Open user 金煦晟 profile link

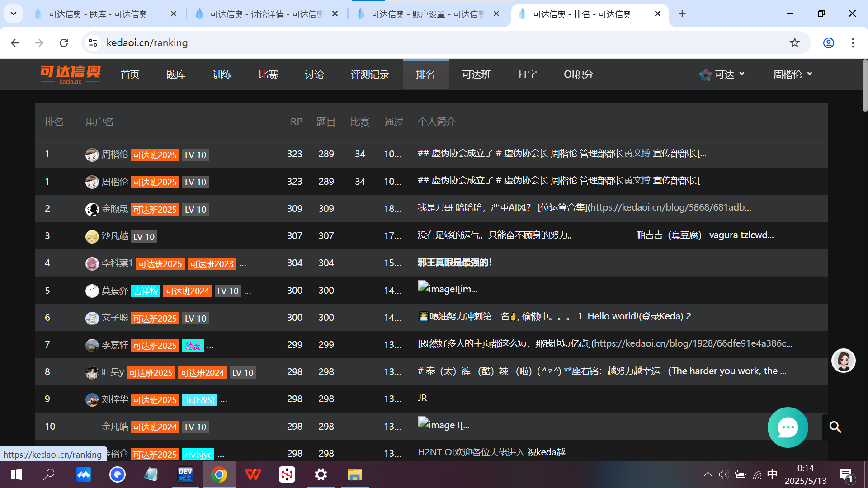(115, 209)
